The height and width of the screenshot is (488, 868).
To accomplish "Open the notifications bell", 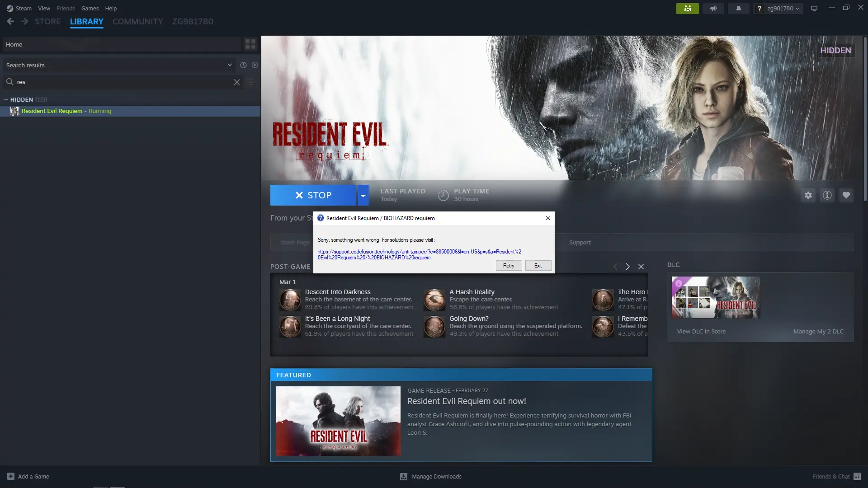I will pyautogui.click(x=738, y=8).
